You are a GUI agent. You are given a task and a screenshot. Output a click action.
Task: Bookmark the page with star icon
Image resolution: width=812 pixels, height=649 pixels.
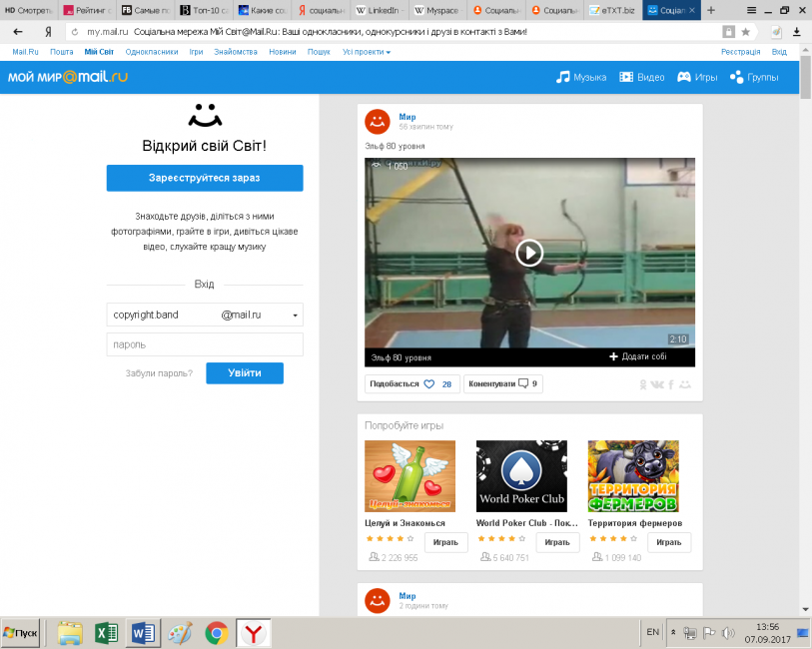[746, 32]
